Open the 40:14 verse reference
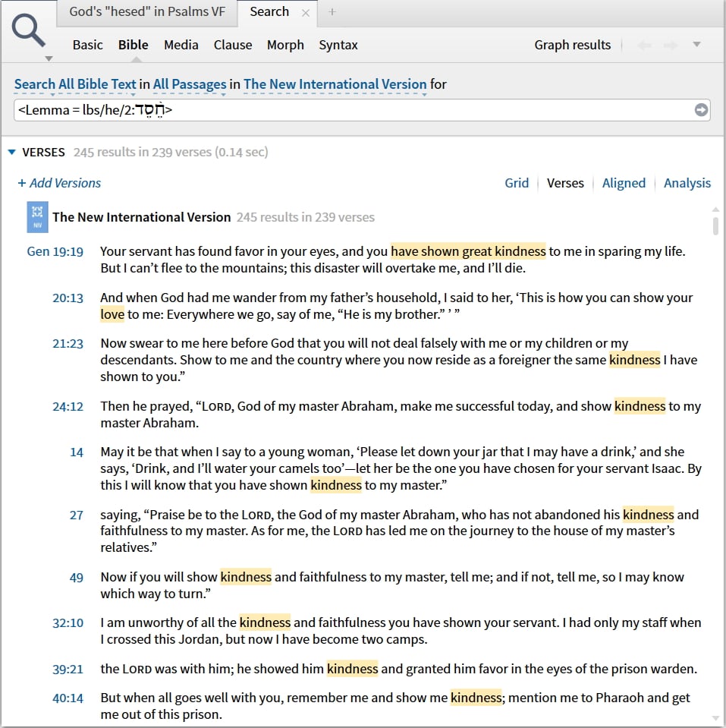Image resolution: width=726 pixels, height=728 pixels. (68, 698)
